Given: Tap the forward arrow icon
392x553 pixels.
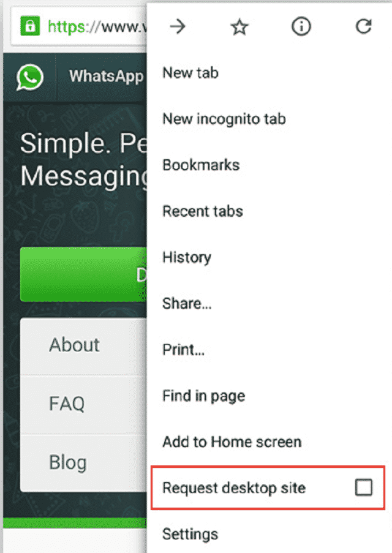Looking at the screenshot, I should [x=178, y=26].
